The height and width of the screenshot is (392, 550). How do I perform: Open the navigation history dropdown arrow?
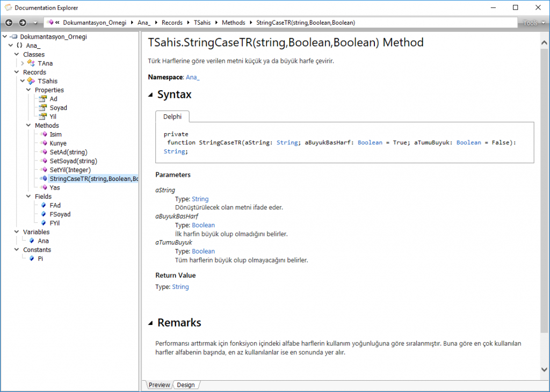coord(35,23)
